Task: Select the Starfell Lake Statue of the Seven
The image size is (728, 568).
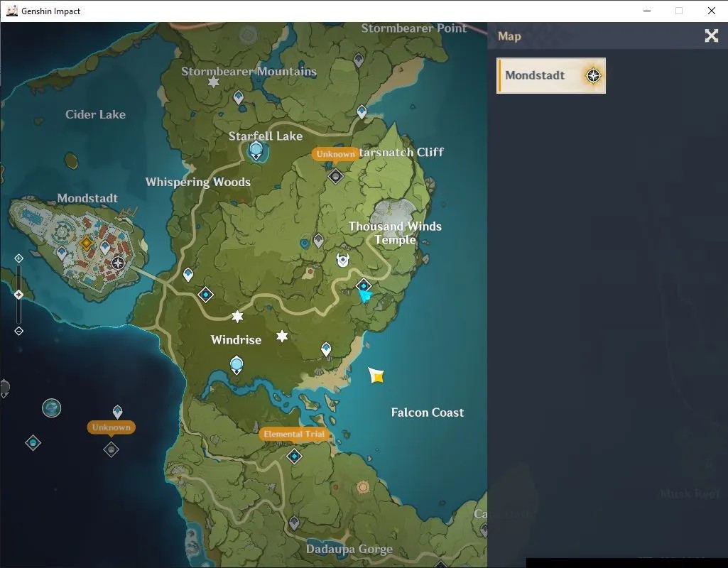Action: tap(256, 151)
